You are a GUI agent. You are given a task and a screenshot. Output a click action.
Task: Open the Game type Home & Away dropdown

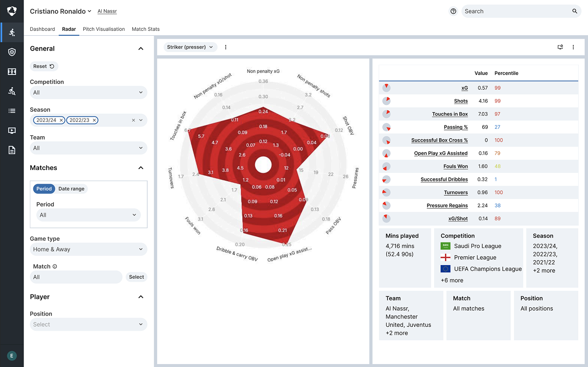coord(88,249)
